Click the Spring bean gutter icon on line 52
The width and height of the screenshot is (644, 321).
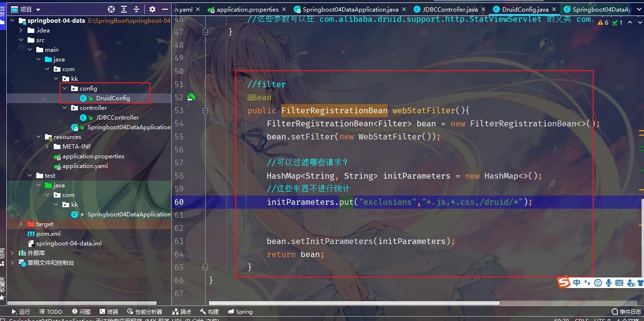(191, 97)
